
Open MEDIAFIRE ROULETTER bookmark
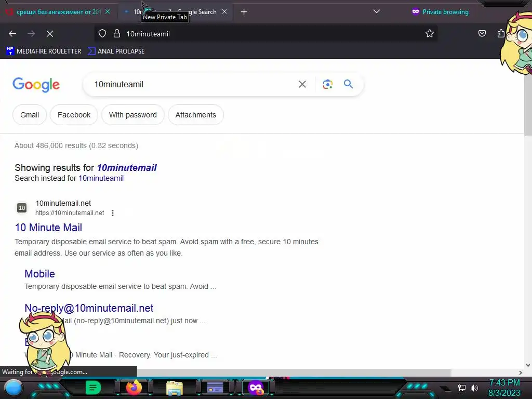point(44,51)
